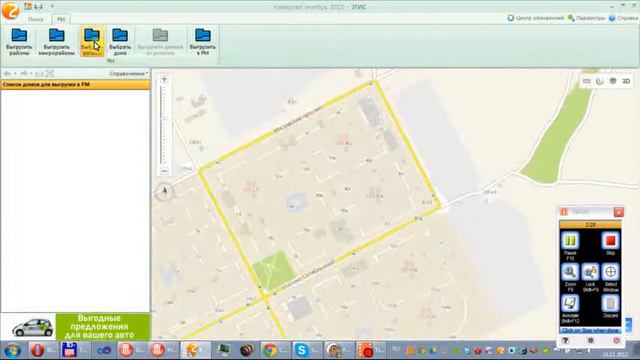Viewport: 640px width, 360px height.
Task: Click the map tool icon next to the ruler
Action: click(x=600, y=81)
